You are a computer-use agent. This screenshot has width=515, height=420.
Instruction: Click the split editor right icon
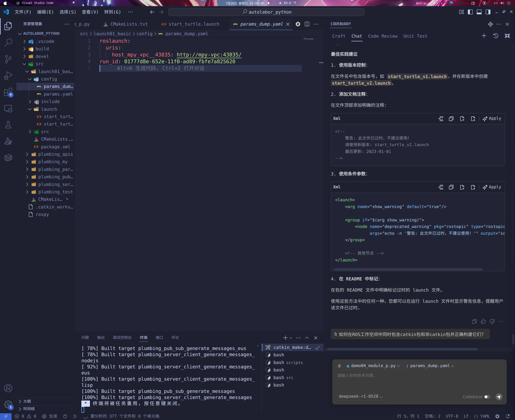307,24
